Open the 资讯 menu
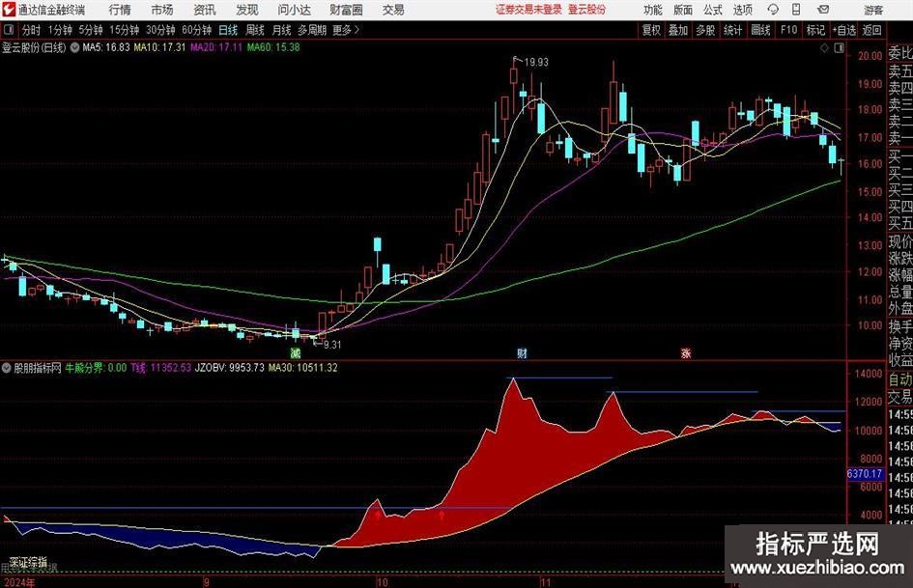 coord(205,10)
